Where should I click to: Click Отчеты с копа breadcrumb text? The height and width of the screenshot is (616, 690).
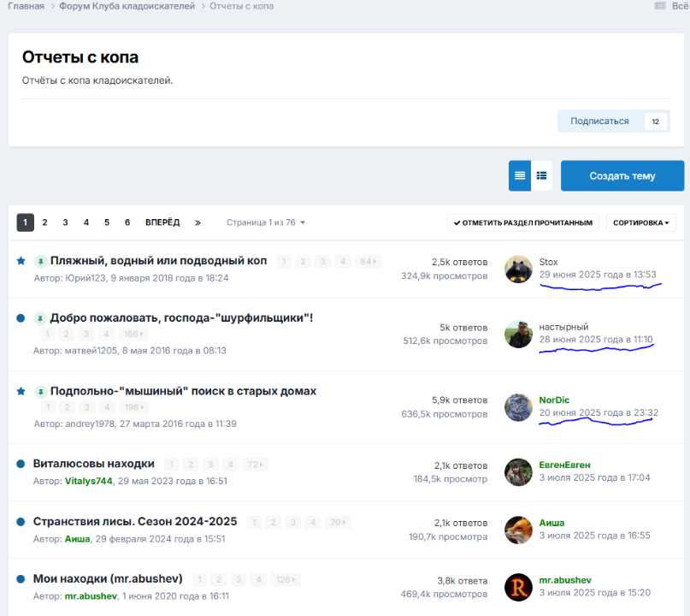point(242,6)
